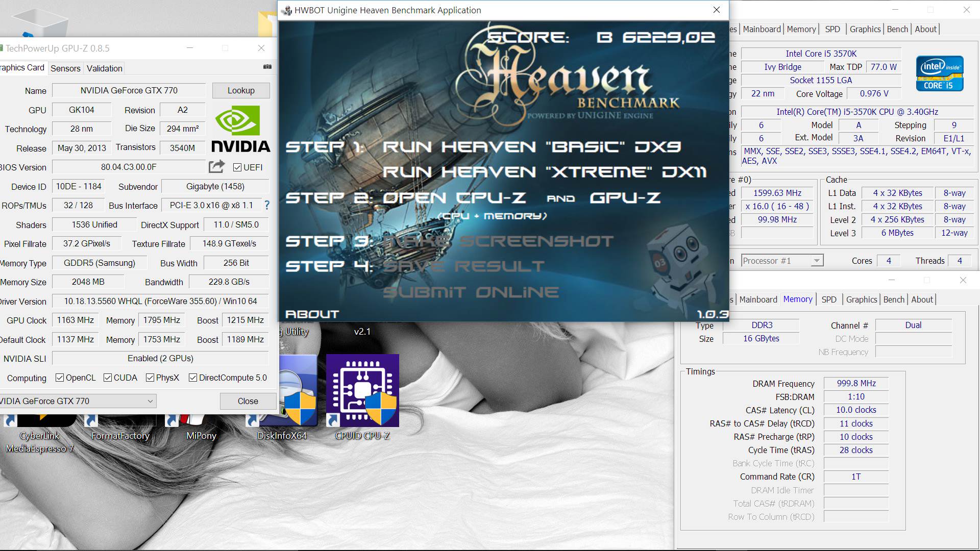The image size is (980, 551).
Task: Open About tab in upper CPU-Z window
Action: 925,29
